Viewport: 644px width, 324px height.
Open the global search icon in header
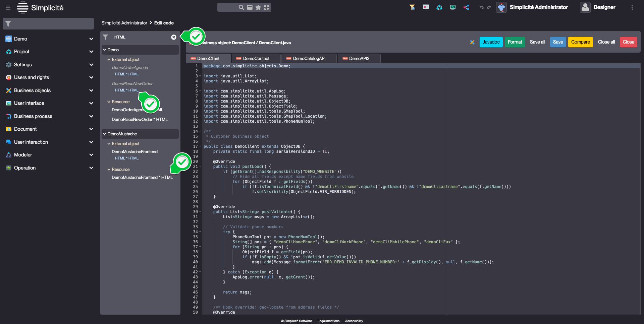coord(241,7)
